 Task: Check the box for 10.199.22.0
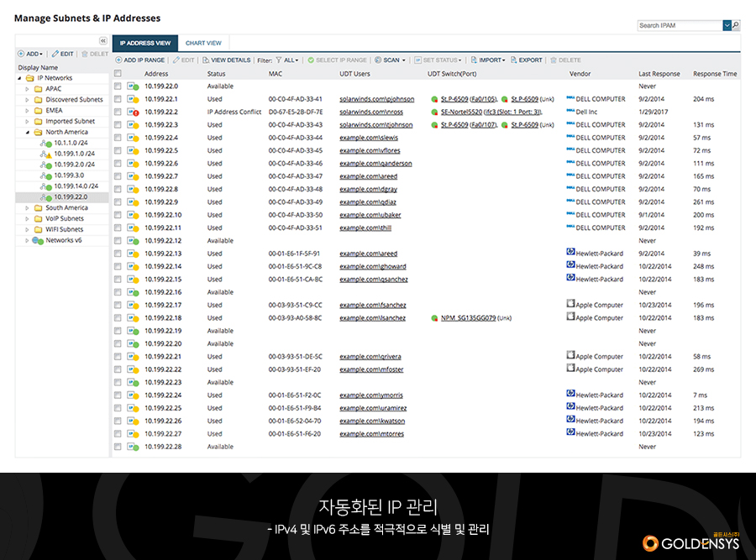(x=118, y=86)
